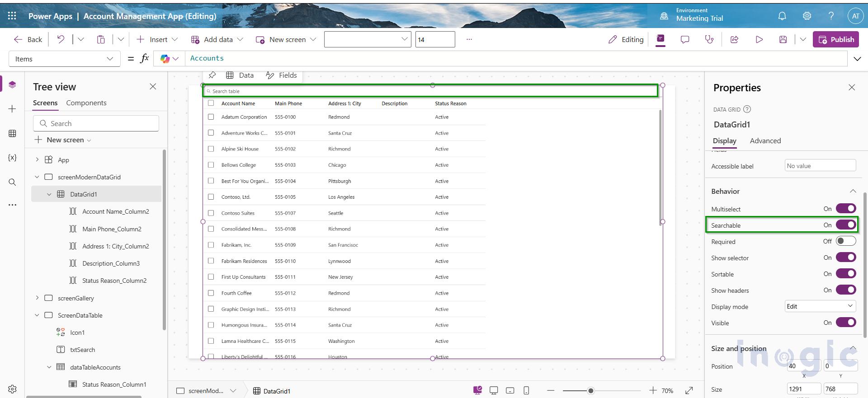Open settings gear at sidebar bottom

tap(12, 389)
